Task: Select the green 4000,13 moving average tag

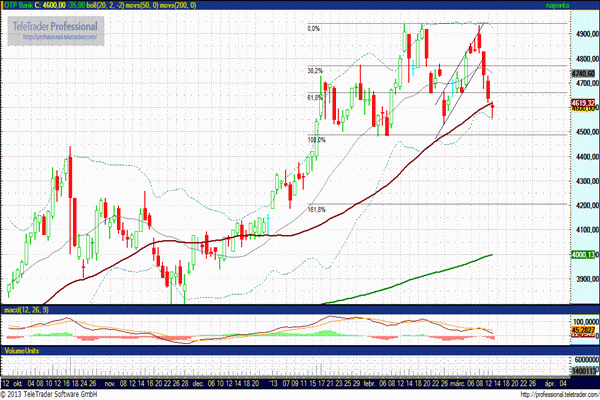Action: pos(584,255)
